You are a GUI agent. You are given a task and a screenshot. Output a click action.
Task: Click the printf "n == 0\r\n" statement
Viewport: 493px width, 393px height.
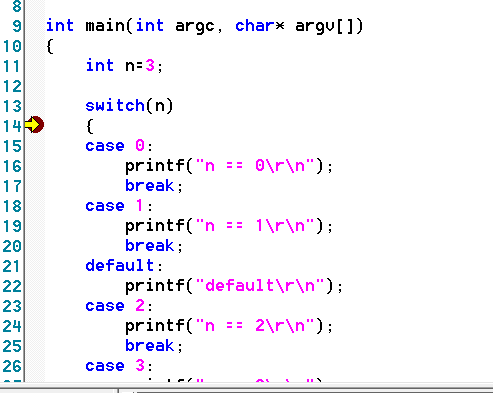pyautogui.click(x=229, y=166)
